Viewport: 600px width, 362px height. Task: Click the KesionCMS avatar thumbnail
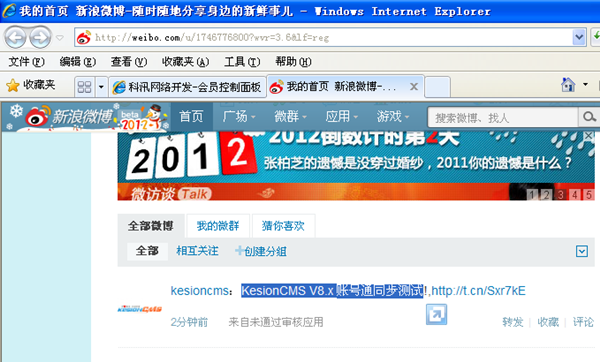tap(140, 309)
